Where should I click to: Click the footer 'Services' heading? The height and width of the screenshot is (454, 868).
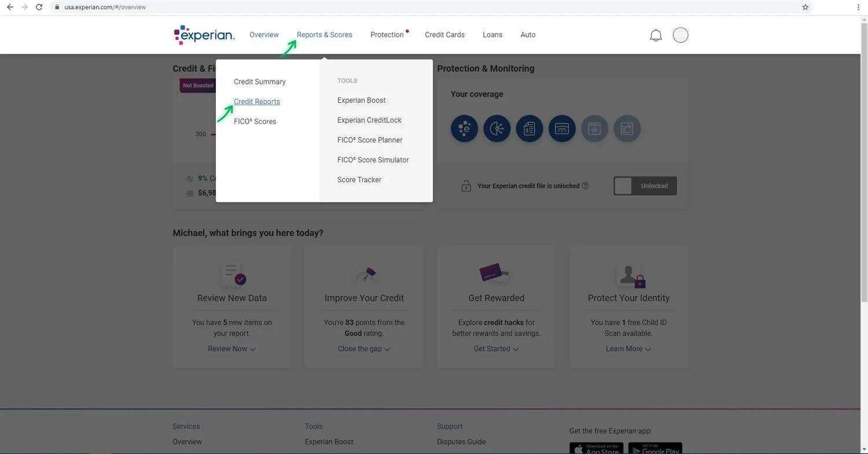(186, 426)
